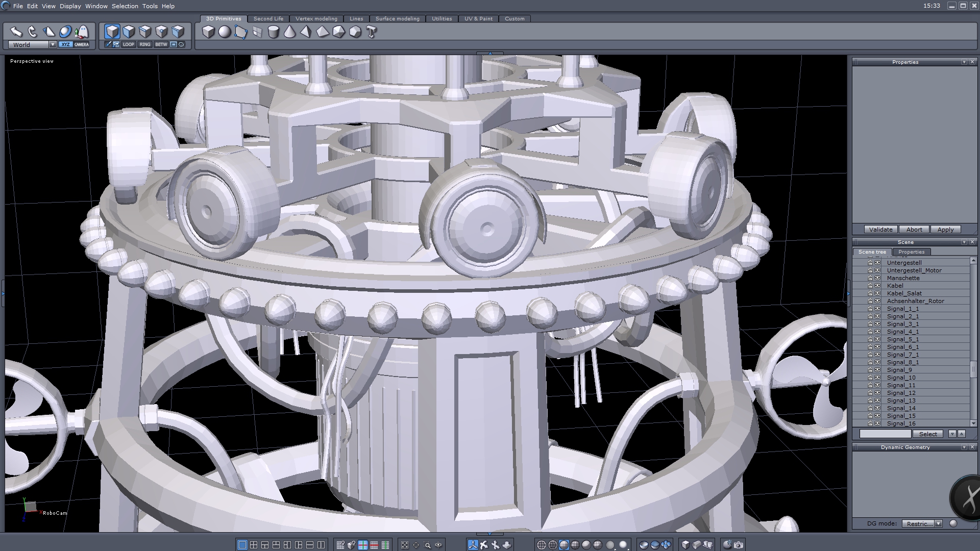980x551 pixels.
Task: Click the zoom magnifier view icon
Action: tap(427, 545)
